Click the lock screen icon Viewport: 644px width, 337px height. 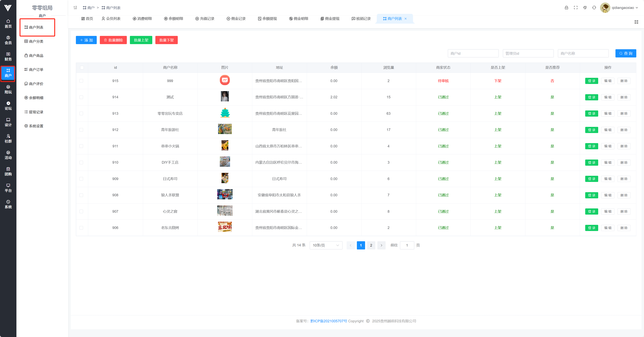[x=566, y=8]
